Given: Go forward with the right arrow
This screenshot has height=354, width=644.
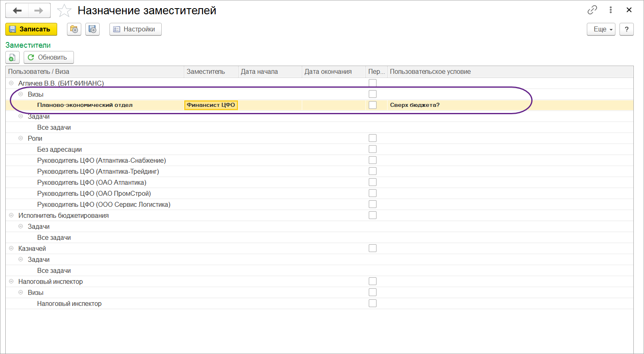Looking at the screenshot, I should [39, 11].
